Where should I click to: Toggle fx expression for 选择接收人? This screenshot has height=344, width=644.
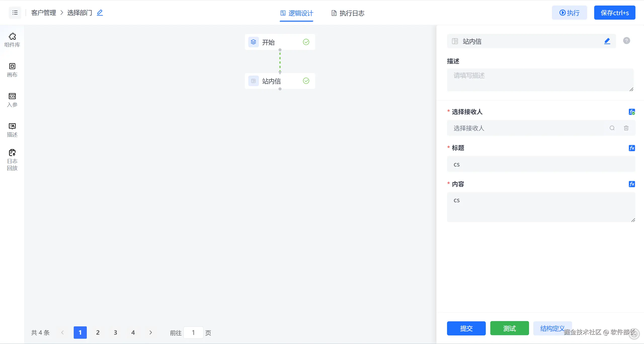click(x=632, y=112)
